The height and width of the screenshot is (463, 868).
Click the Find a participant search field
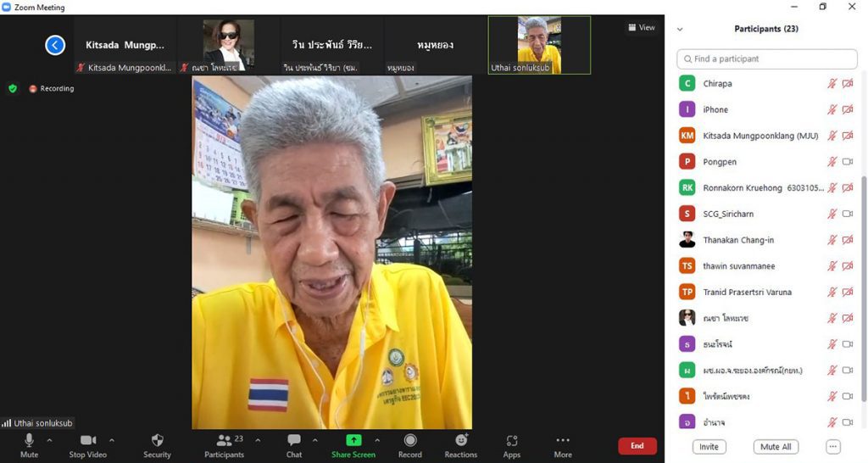pyautogui.click(x=767, y=59)
